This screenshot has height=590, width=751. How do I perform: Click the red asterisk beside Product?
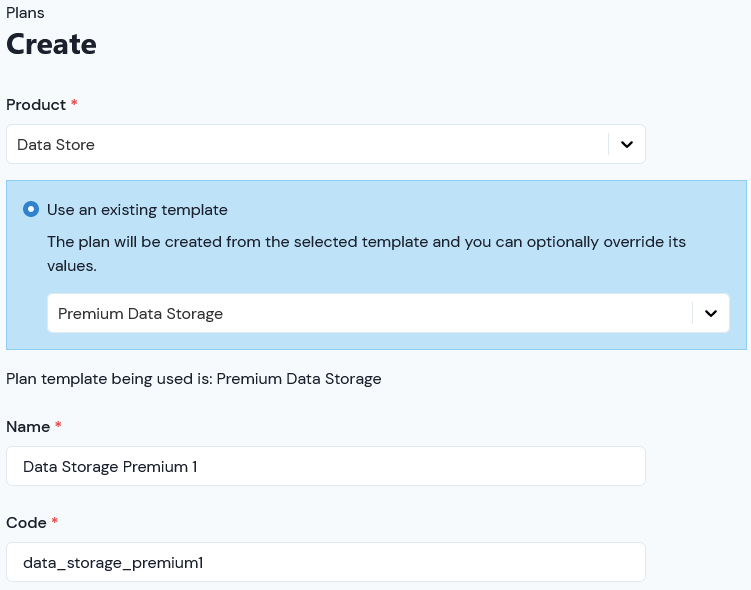click(x=74, y=103)
